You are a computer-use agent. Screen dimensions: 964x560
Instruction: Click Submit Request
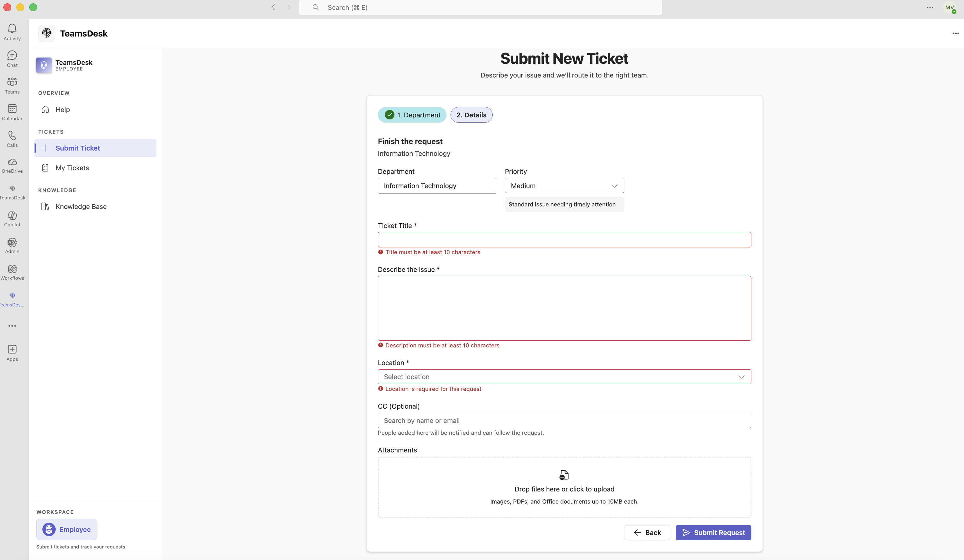[x=713, y=532]
